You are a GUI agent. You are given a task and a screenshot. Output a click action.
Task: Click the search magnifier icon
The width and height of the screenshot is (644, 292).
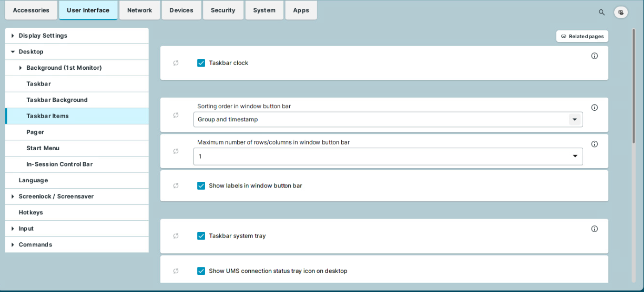[x=602, y=13]
